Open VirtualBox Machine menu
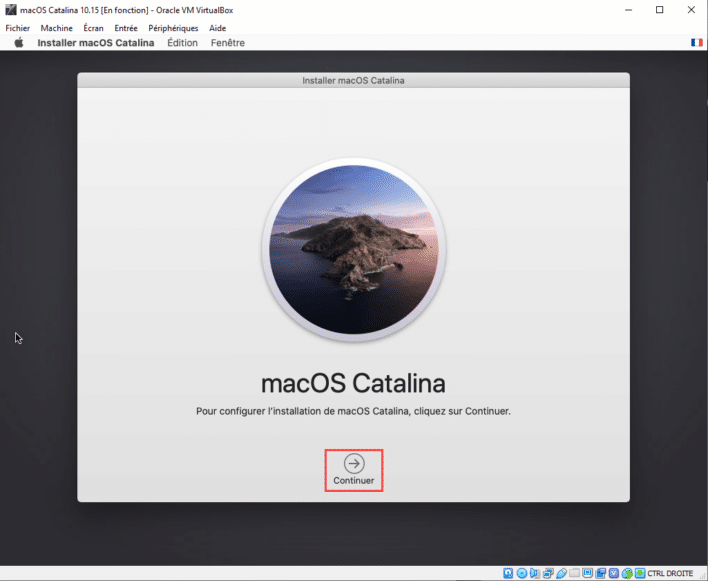Image resolution: width=708 pixels, height=581 pixels. [56, 28]
